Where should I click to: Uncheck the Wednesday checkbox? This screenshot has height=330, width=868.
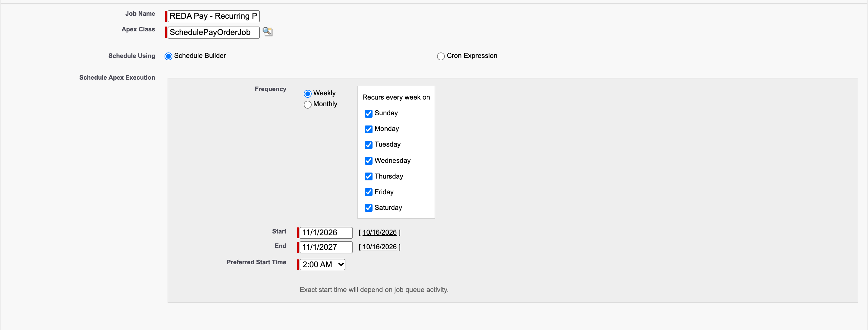coord(369,161)
